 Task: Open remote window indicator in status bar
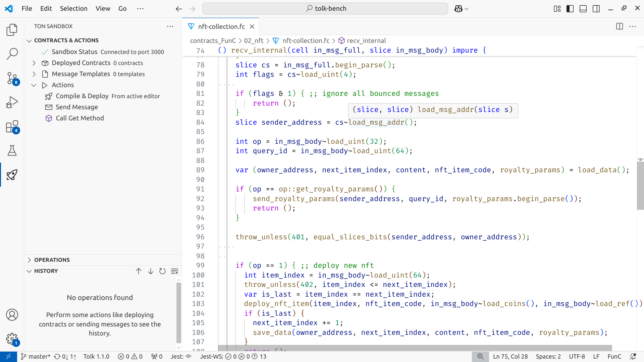8,357
